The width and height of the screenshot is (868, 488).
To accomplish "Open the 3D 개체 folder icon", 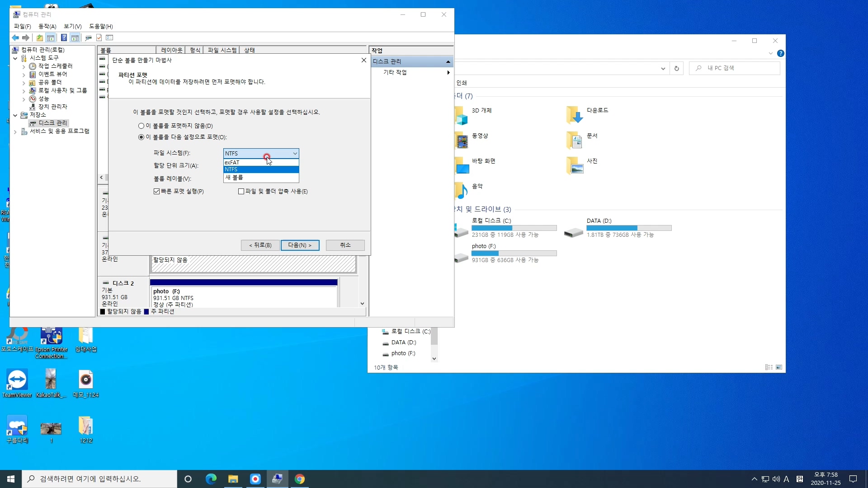I will 461,116.
